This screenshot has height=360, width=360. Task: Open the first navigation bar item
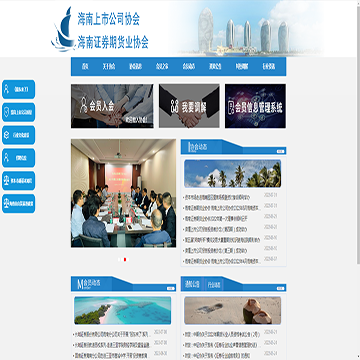coord(85,66)
